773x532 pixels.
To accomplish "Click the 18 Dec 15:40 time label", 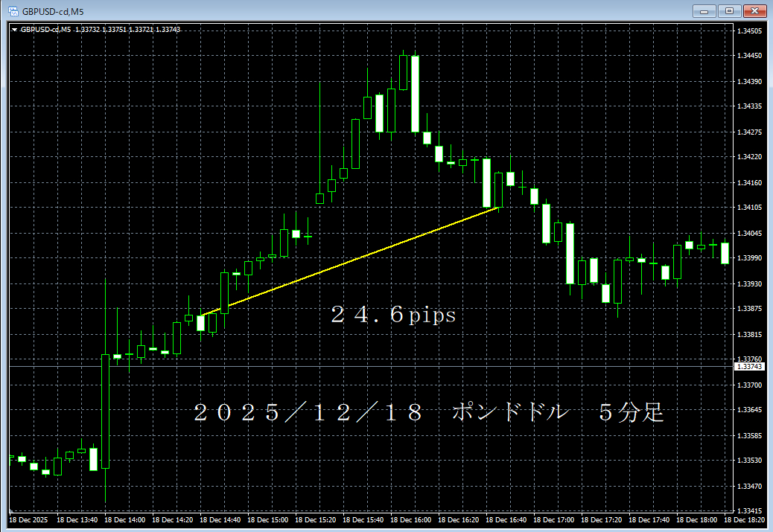I will [x=363, y=520].
